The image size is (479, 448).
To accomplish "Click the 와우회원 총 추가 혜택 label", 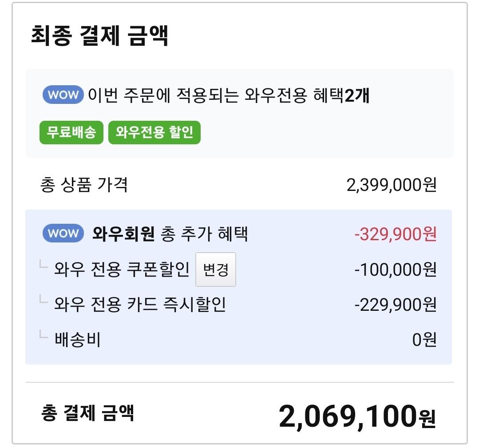I will click(170, 234).
